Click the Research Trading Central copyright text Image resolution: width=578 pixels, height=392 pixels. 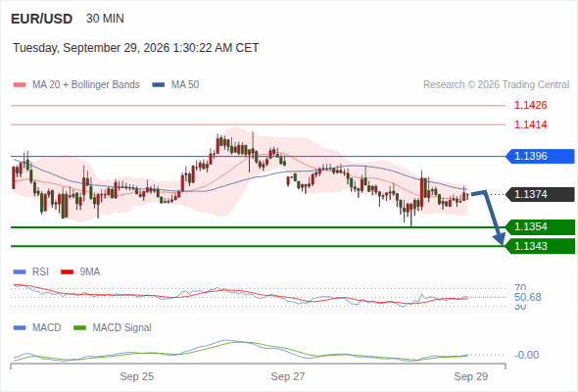(496, 85)
